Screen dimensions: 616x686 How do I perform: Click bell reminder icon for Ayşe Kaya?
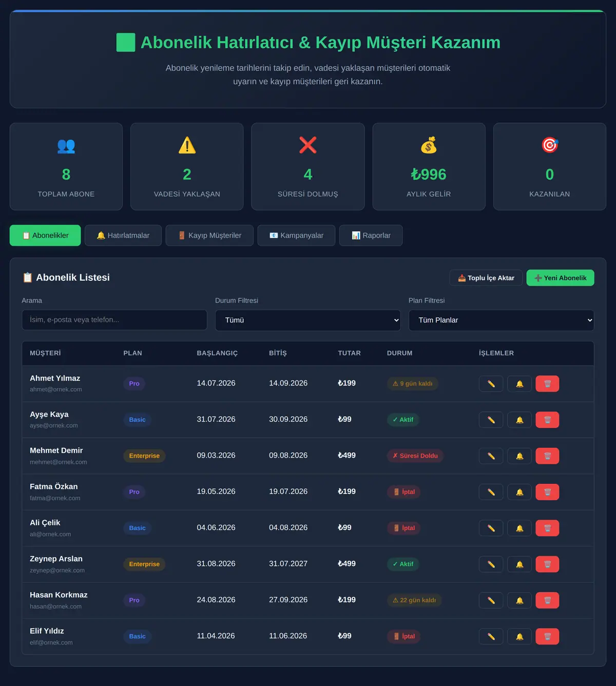[519, 420]
